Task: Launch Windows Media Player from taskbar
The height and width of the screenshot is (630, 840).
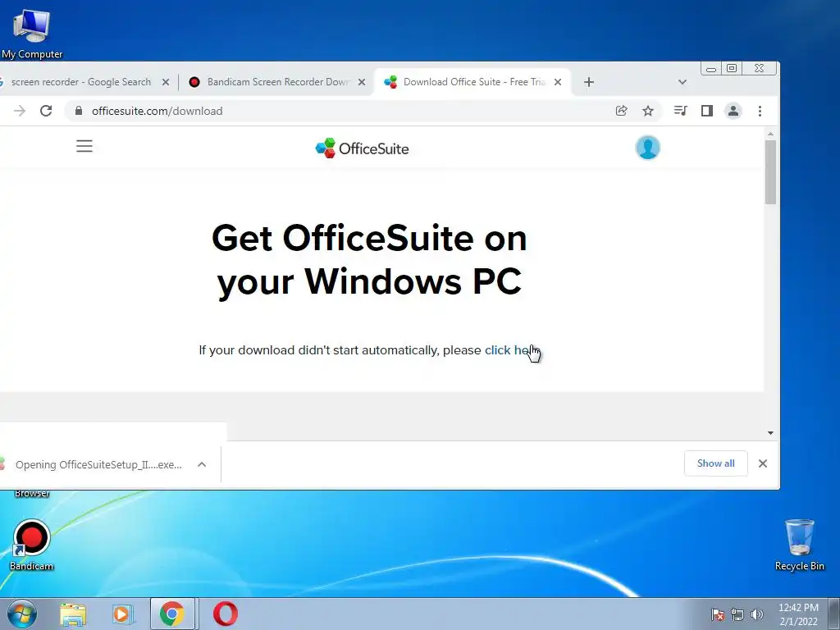Action: pyautogui.click(x=122, y=614)
